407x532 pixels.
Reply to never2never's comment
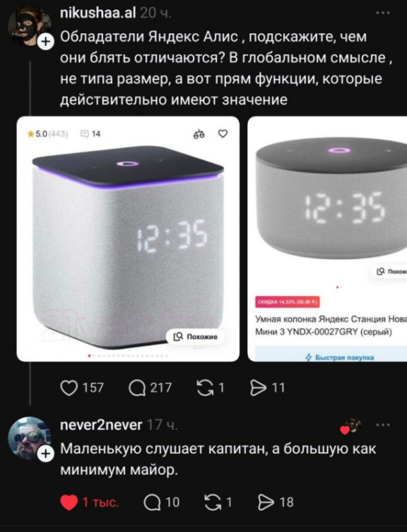point(152,502)
